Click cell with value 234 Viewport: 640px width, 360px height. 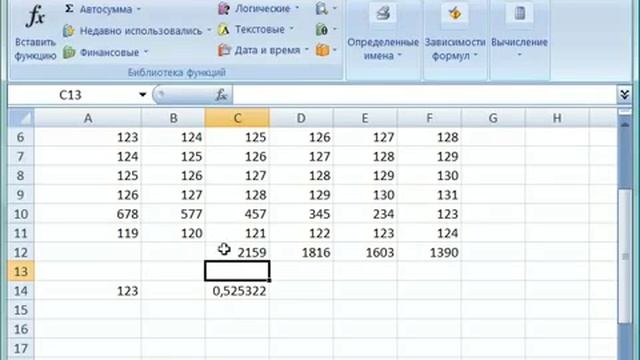coord(365,214)
